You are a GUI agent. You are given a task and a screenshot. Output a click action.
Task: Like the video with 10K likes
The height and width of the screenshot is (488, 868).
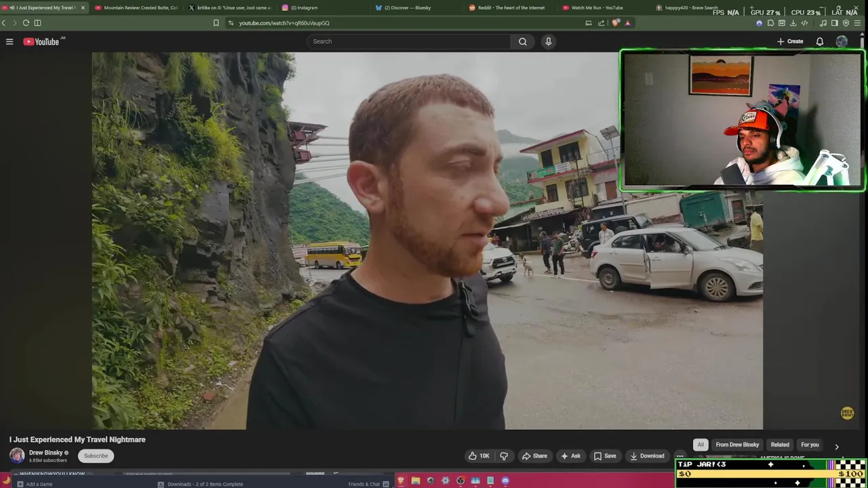pyautogui.click(x=479, y=456)
